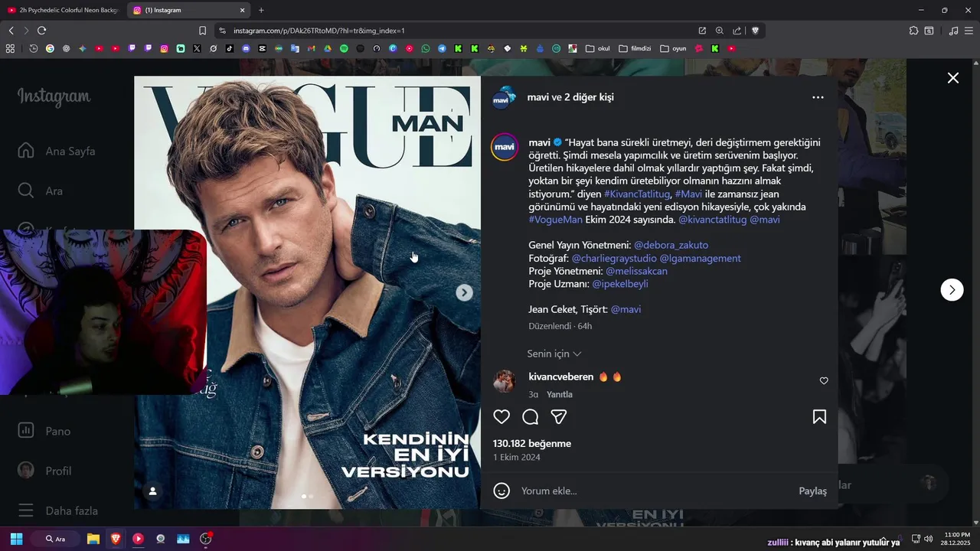Image resolution: width=980 pixels, height=551 pixels.
Task: Open the Spotify bookmark icon
Action: [344, 48]
